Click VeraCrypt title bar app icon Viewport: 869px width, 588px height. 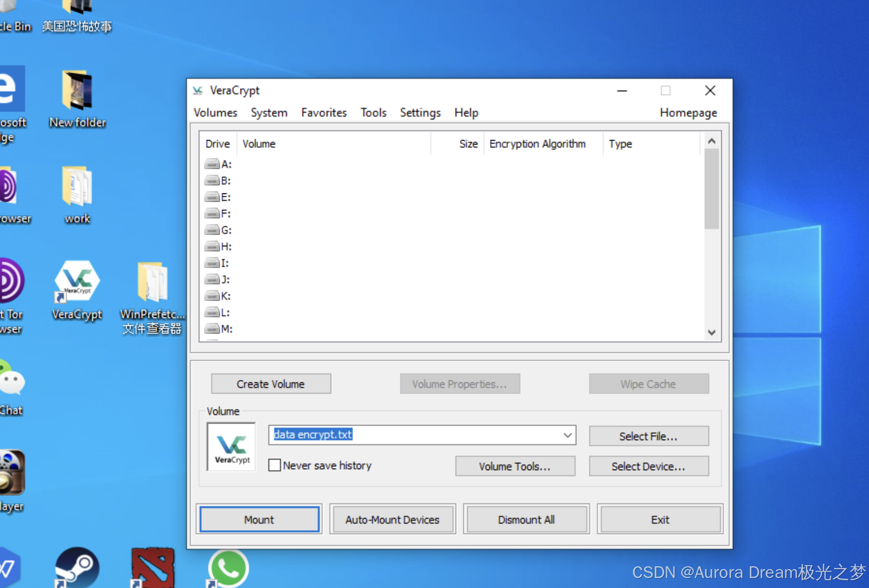point(198,91)
